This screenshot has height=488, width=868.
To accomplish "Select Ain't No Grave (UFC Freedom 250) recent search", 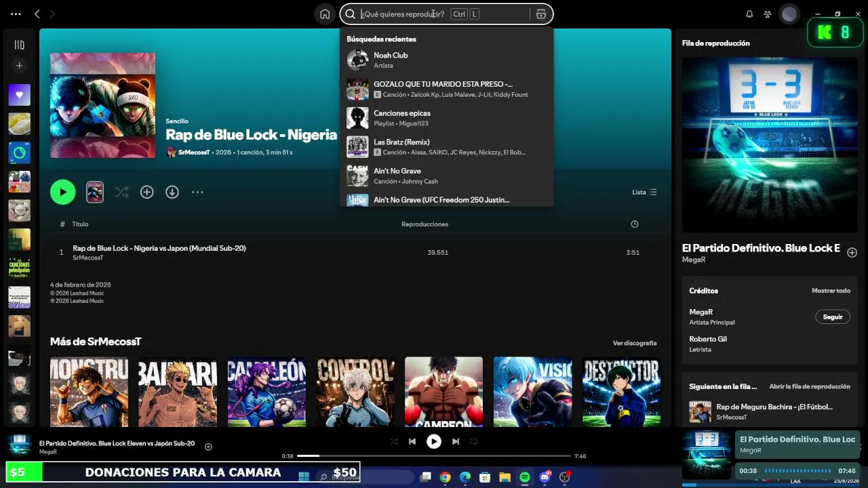I will tap(447, 199).
